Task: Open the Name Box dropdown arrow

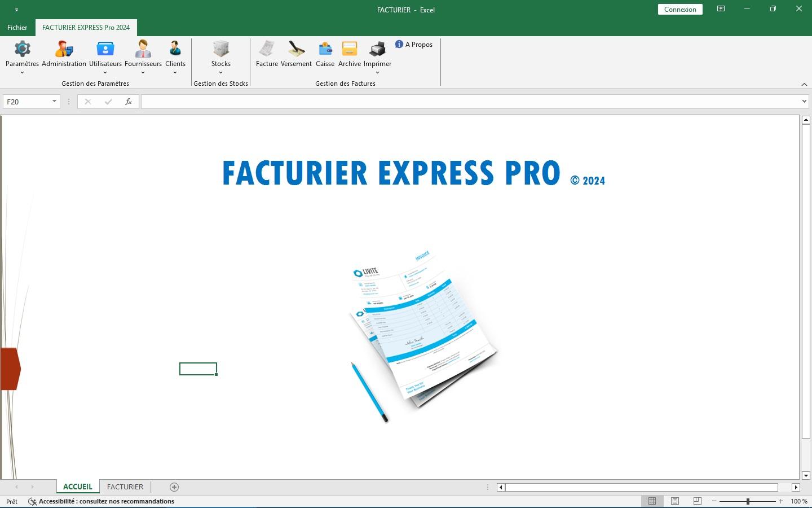Action: point(54,102)
